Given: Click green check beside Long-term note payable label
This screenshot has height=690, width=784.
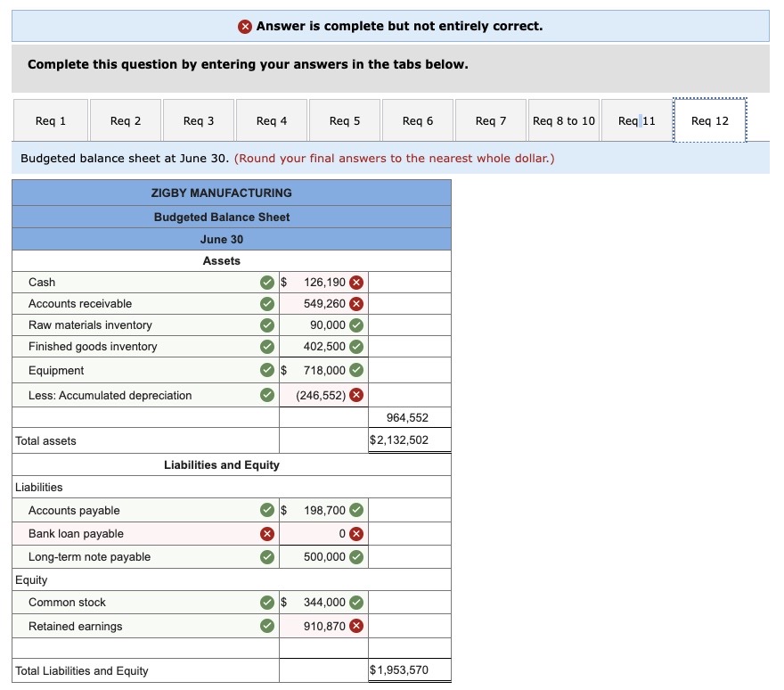Looking at the screenshot, I should tap(267, 556).
